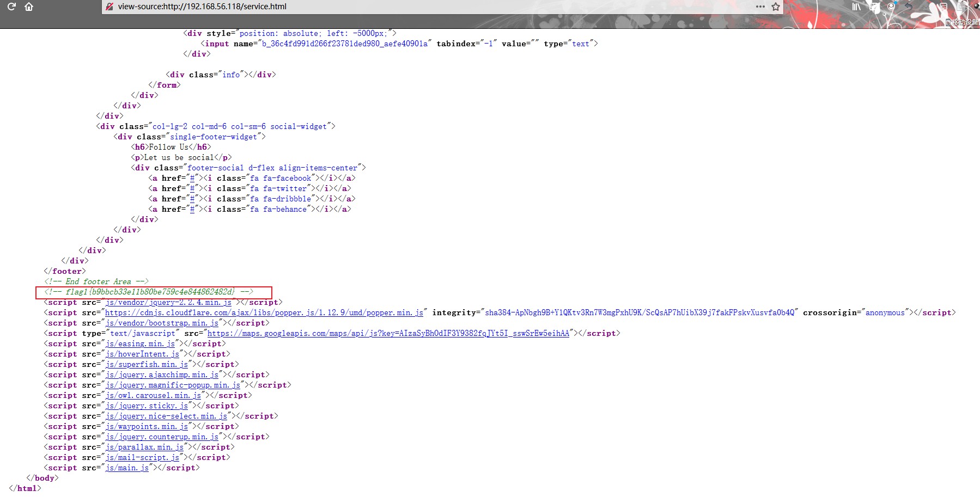Follow the # href on the fa-behance line
980x497 pixels.
click(x=192, y=209)
